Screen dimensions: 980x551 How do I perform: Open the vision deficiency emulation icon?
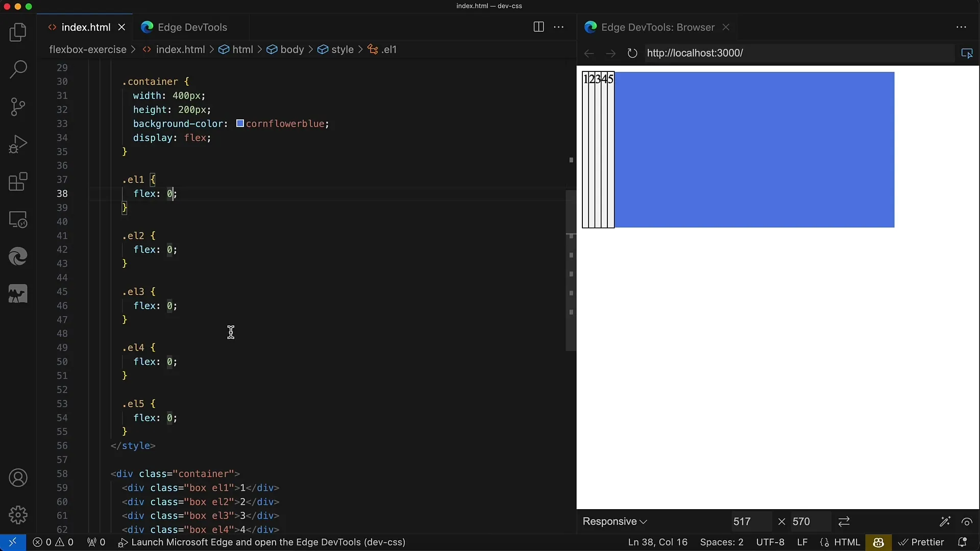(967, 521)
